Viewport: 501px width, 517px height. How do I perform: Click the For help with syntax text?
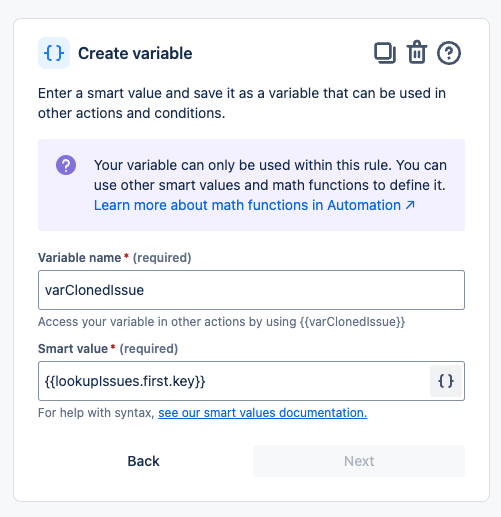[96, 413]
